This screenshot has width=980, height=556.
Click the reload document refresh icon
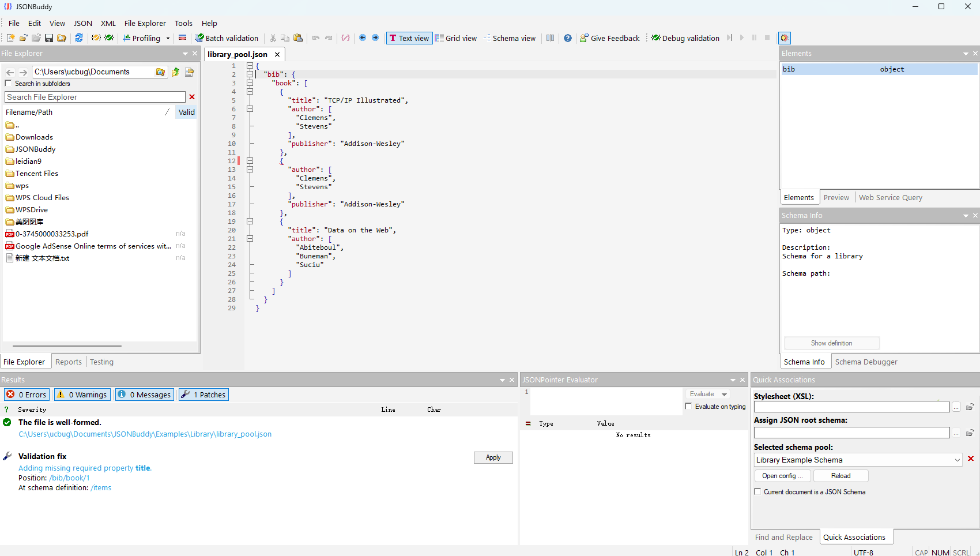pyautogui.click(x=79, y=38)
